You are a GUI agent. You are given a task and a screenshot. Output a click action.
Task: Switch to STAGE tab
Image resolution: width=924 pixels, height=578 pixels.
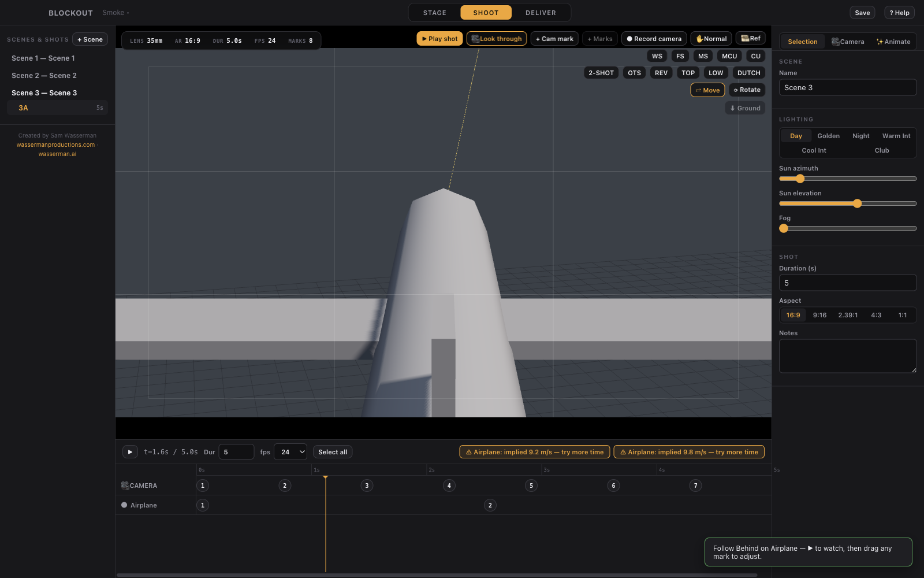click(434, 13)
